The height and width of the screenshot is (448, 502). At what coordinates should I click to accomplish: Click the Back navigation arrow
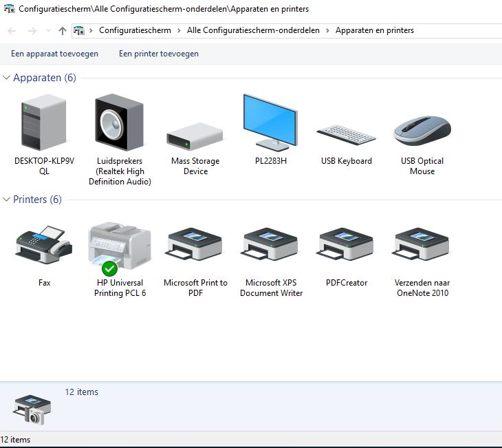tap(12, 31)
